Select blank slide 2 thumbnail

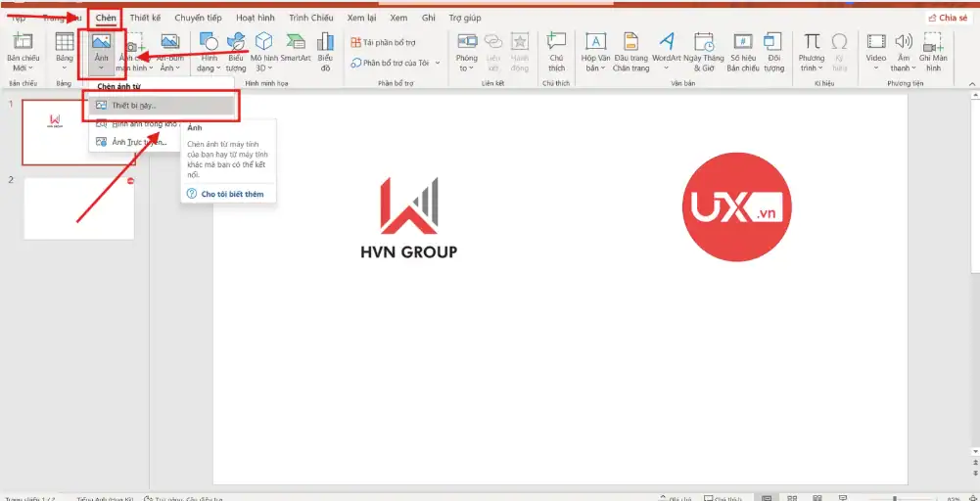78,208
